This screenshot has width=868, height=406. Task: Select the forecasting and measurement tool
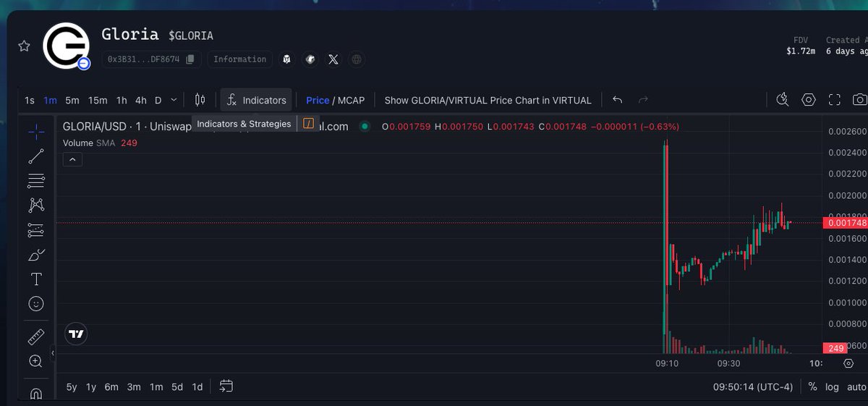click(x=36, y=230)
